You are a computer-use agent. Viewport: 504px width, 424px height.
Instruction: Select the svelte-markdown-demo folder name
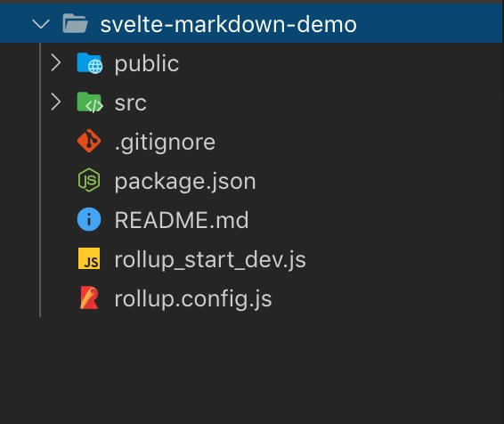tap(229, 24)
